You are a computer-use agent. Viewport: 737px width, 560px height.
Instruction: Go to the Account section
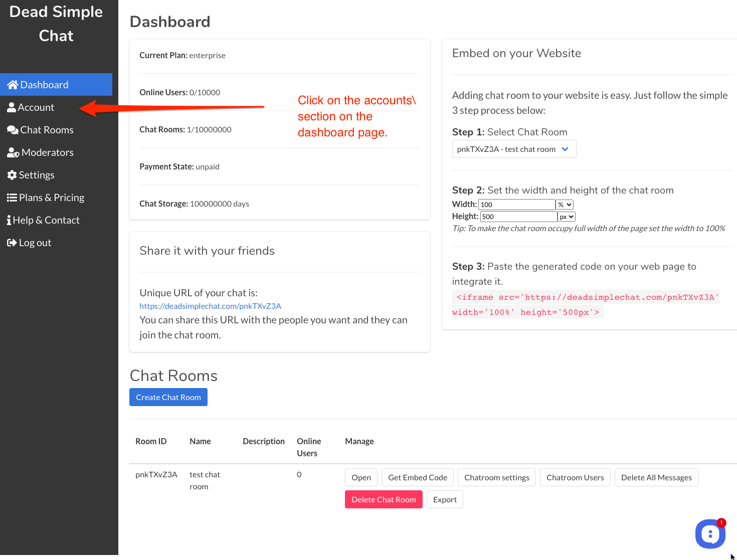(x=56, y=107)
